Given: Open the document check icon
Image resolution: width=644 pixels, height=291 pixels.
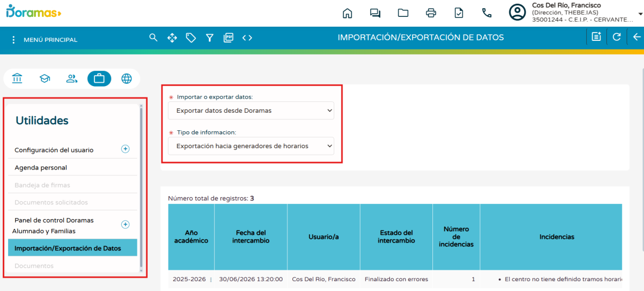Looking at the screenshot, I should click(459, 13).
